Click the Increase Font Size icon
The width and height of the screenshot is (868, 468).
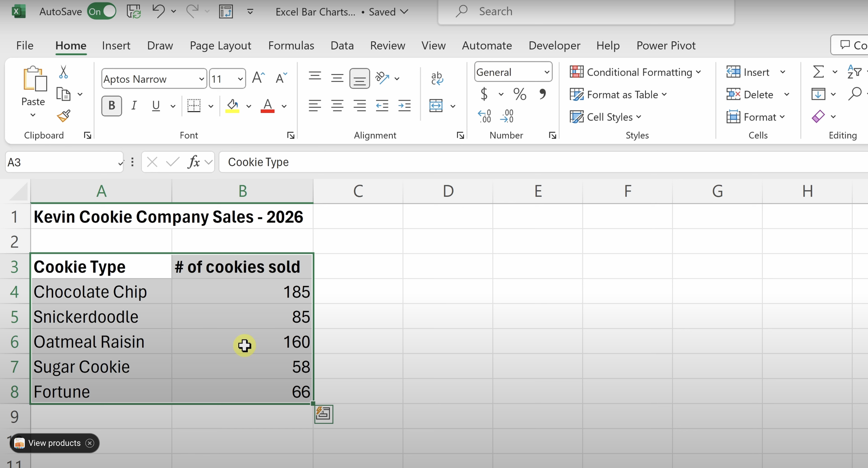point(258,78)
